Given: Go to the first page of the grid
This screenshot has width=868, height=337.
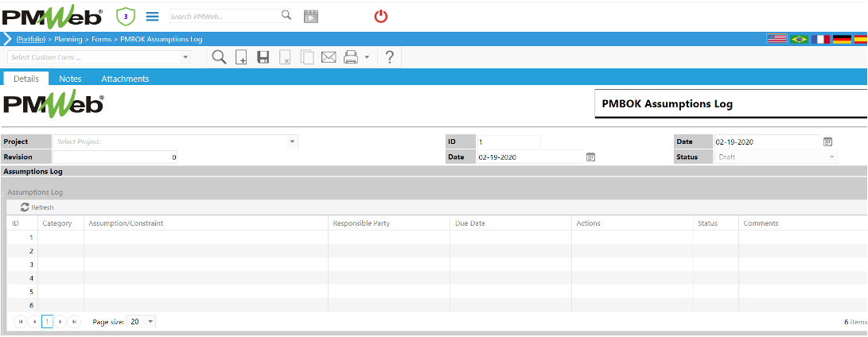Looking at the screenshot, I should pyautogui.click(x=21, y=322).
